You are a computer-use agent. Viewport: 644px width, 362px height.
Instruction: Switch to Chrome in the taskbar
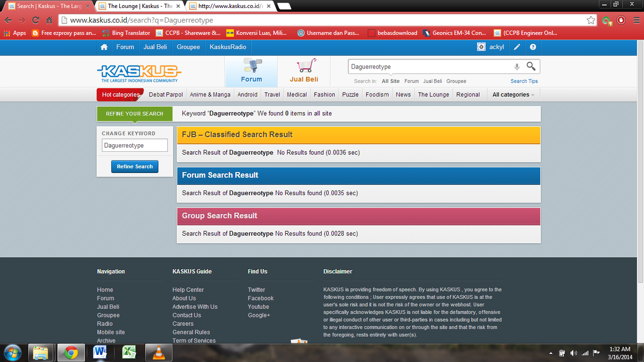coord(71,352)
